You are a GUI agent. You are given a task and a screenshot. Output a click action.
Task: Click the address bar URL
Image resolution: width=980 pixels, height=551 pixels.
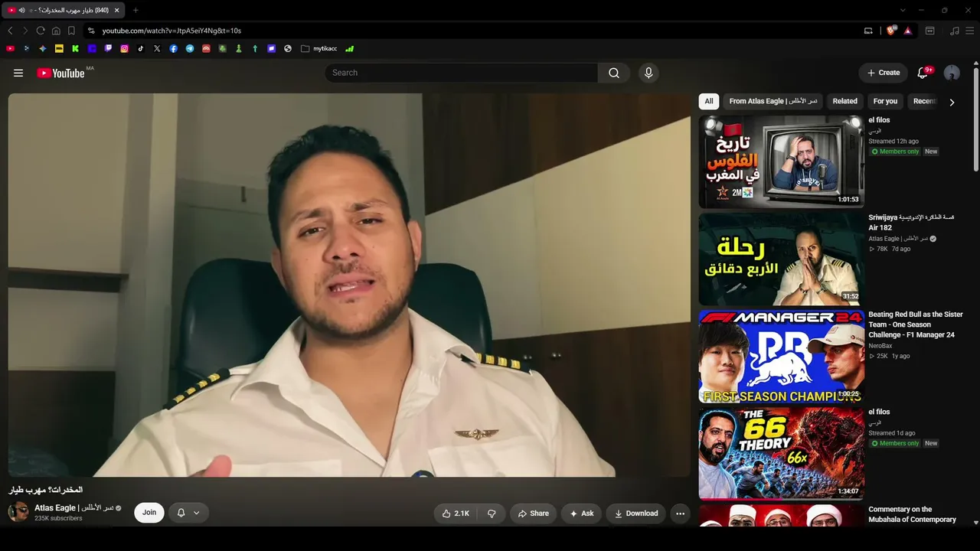pos(171,31)
